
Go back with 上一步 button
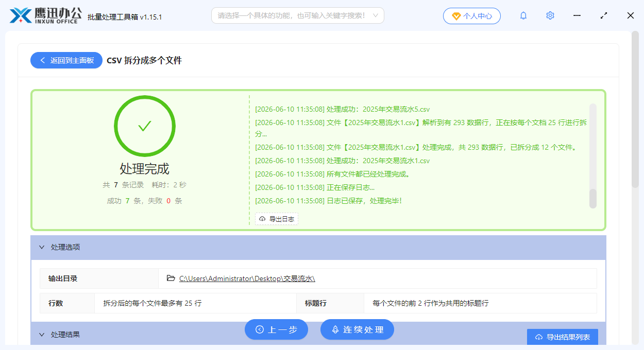click(276, 329)
